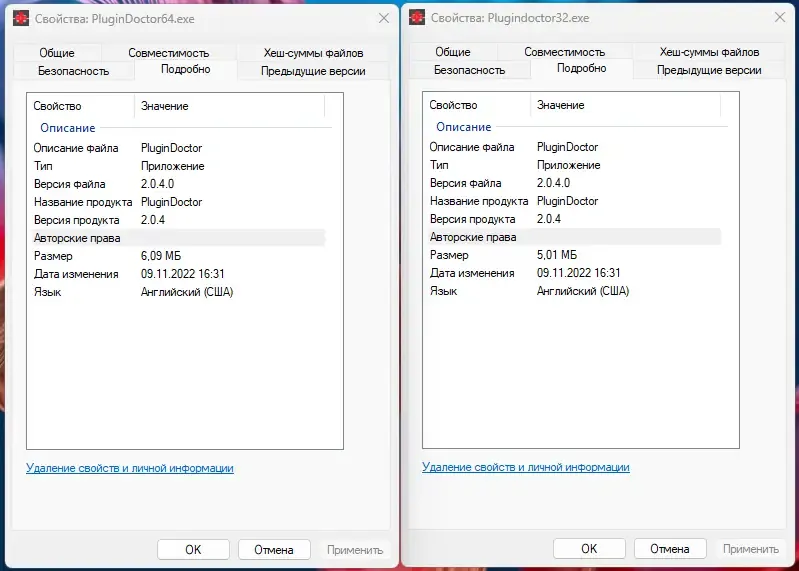Image resolution: width=799 pixels, height=571 pixels.
Task: Select Подробно tab in PluginDoctor64.exe window
Action: pyautogui.click(x=185, y=69)
